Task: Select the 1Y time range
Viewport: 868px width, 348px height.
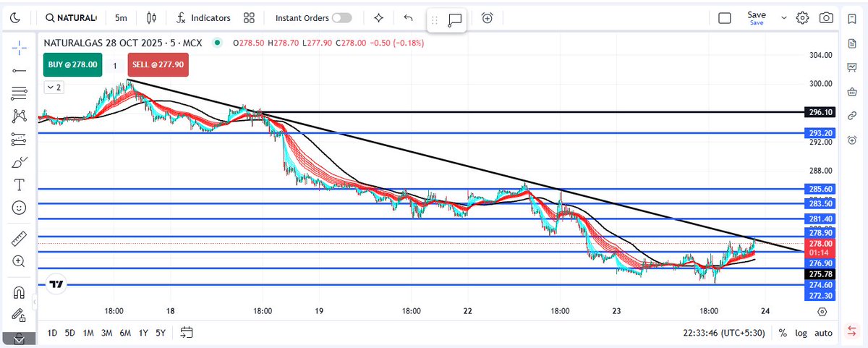Action: click(143, 333)
